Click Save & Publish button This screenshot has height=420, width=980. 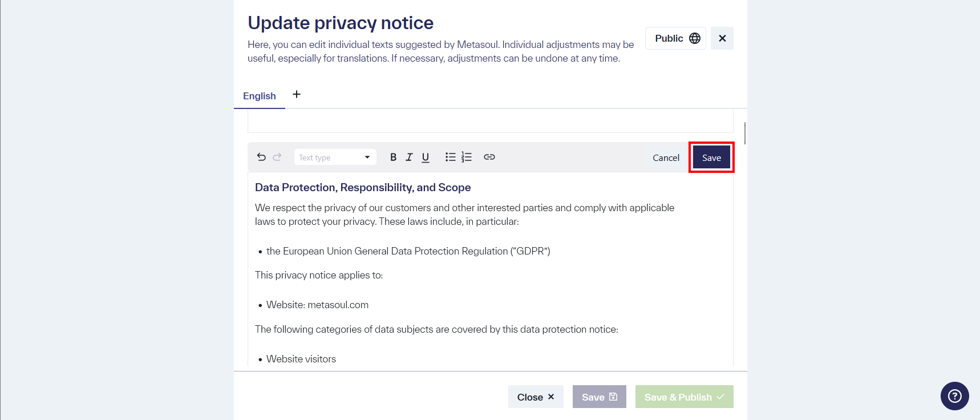coord(684,397)
